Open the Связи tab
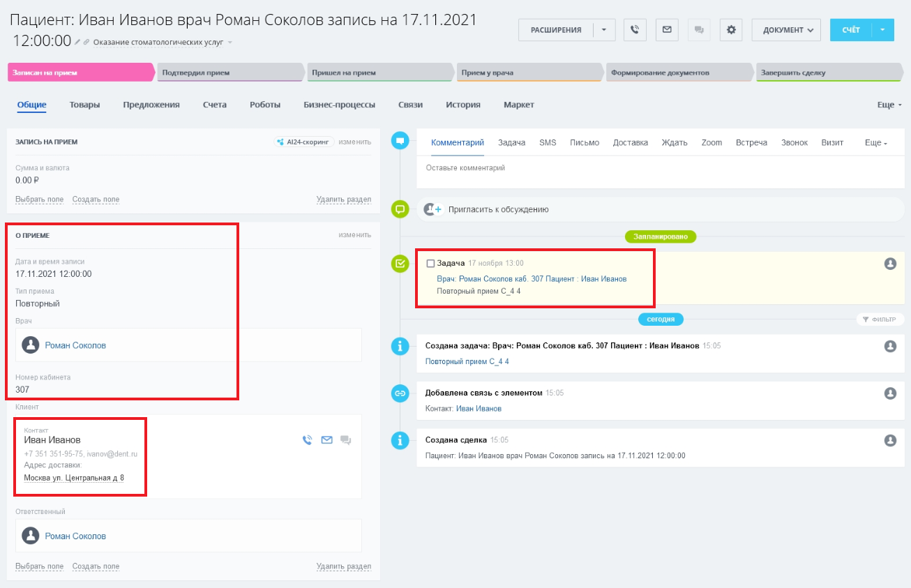 click(411, 105)
